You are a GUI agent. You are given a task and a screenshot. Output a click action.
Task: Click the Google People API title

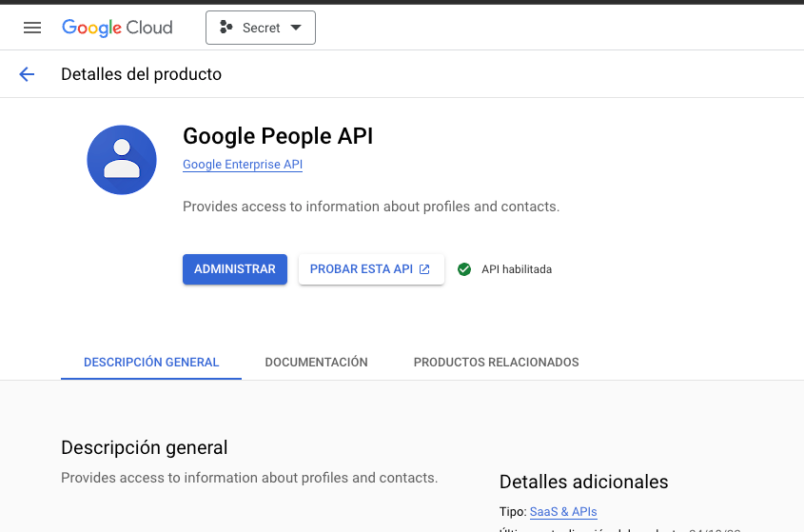point(278,136)
